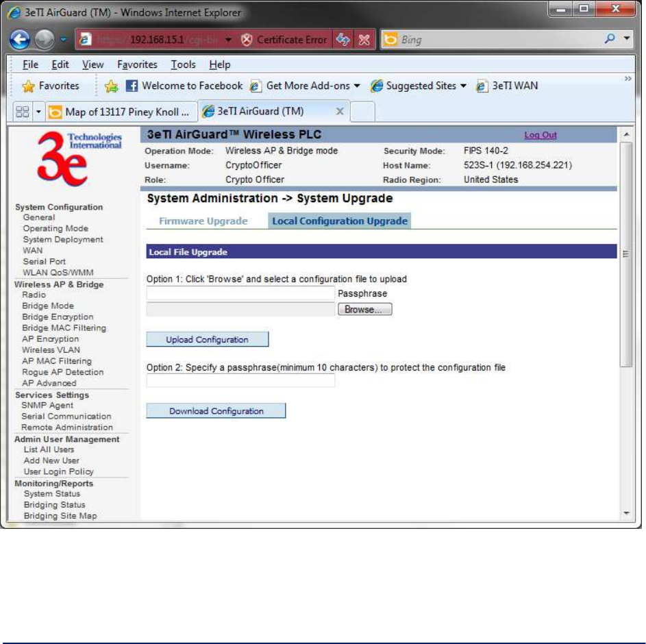
Task: Expand favorites bar overflow chevron
Action: pos(628,78)
